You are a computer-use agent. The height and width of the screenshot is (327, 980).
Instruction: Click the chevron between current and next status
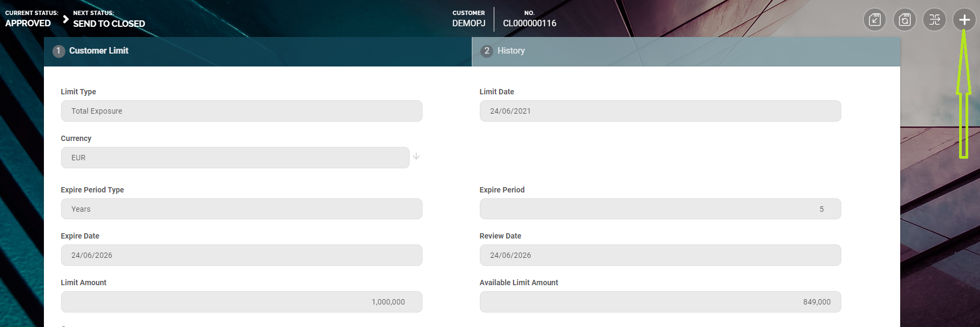point(65,19)
